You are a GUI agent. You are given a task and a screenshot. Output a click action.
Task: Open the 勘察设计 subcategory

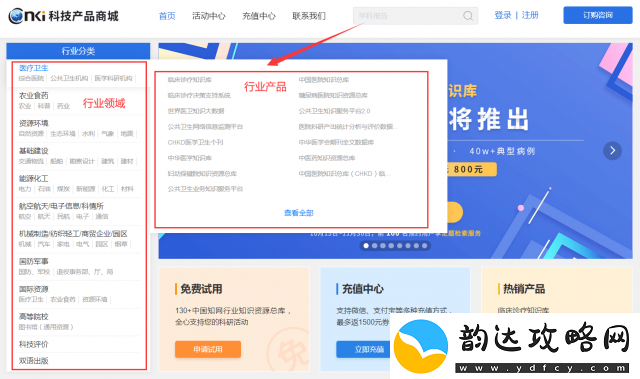[82, 161]
